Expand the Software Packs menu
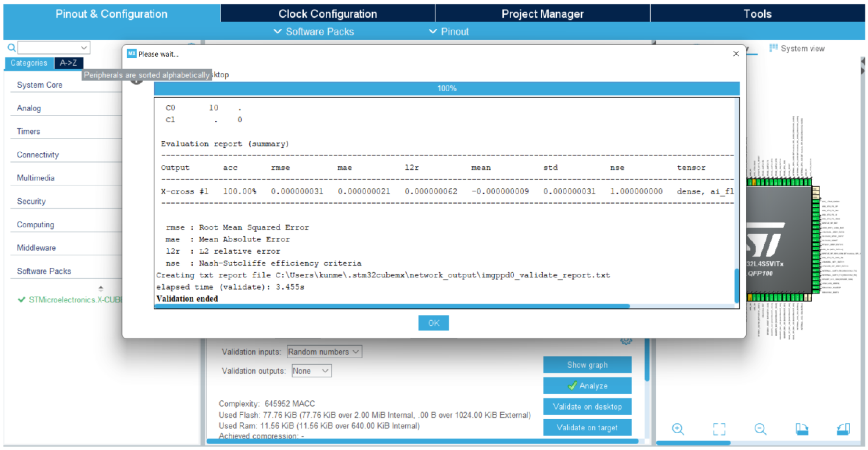 [314, 32]
